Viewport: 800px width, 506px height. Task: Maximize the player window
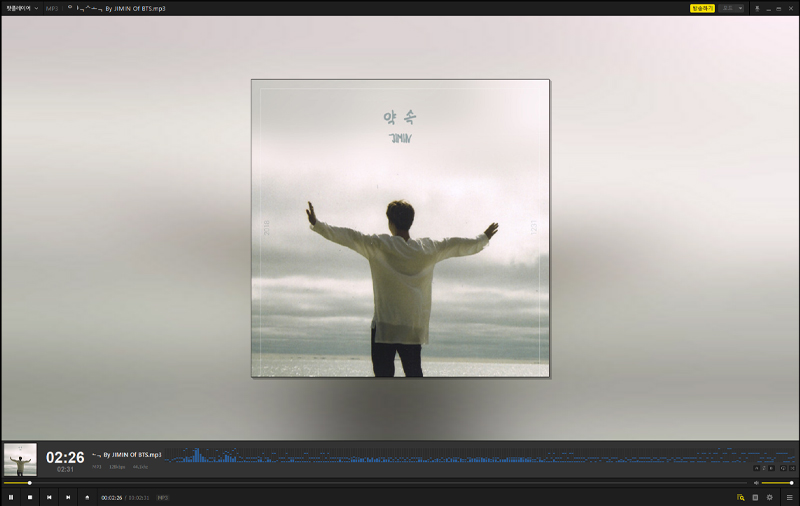click(x=779, y=9)
